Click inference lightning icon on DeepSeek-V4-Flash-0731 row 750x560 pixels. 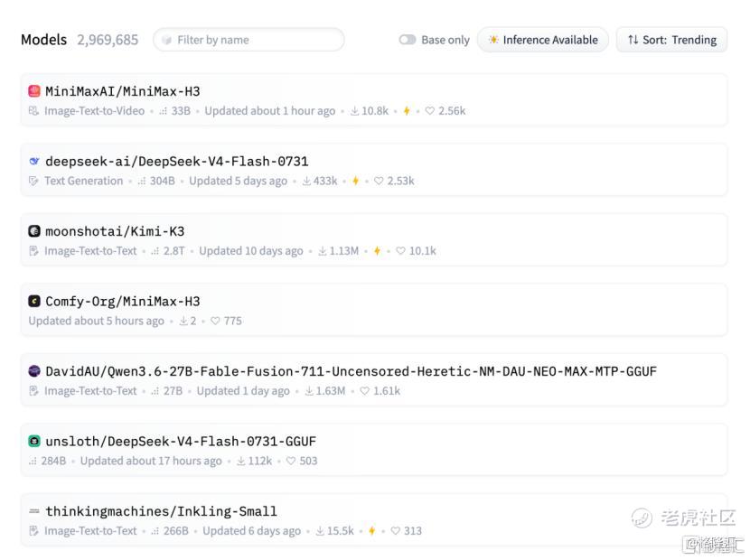(x=355, y=181)
